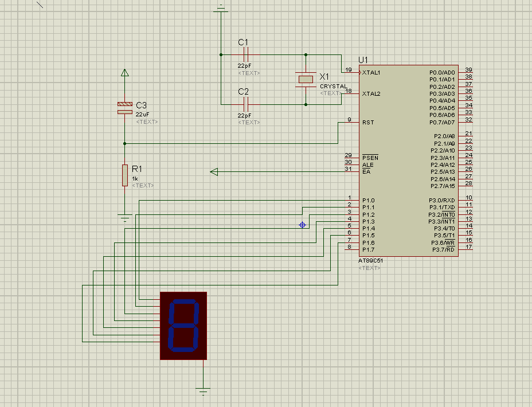Click the P0.7/AD7 pin label
The width and height of the screenshot is (532, 407).
pyautogui.click(x=442, y=123)
